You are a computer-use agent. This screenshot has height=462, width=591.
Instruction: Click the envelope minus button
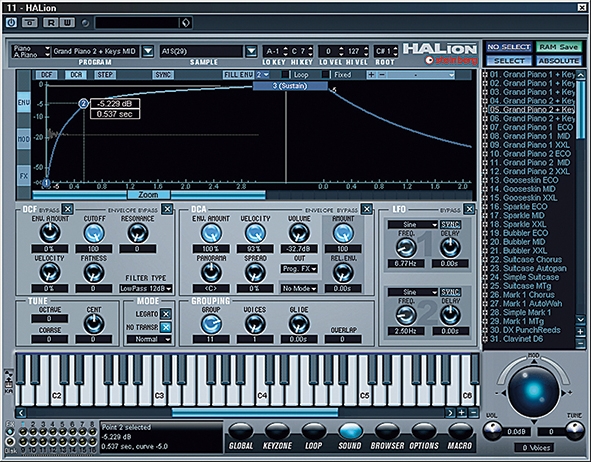pos(381,75)
